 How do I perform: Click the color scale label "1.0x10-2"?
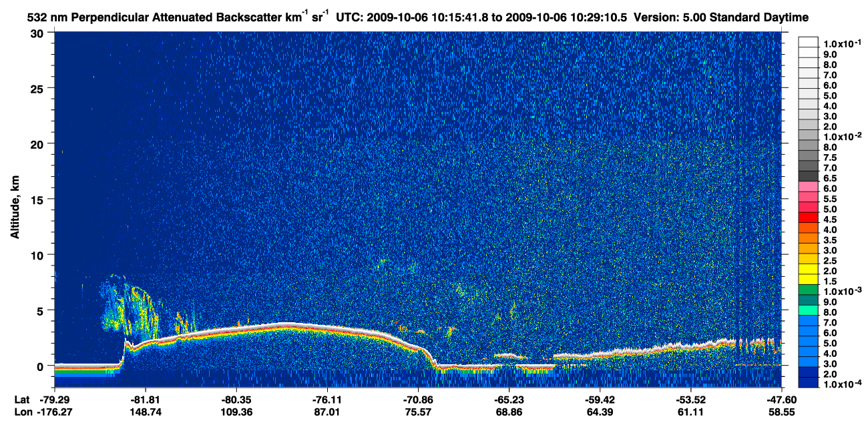click(x=841, y=136)
